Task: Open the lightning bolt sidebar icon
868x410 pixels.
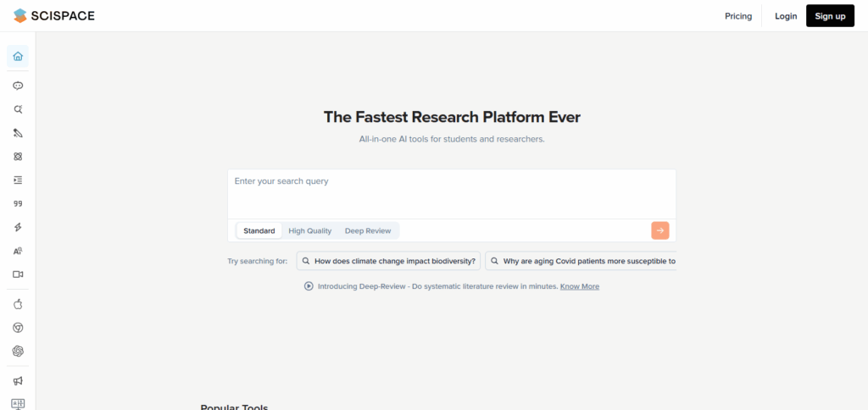Action: pyautogui.click(x=18, y=227)
